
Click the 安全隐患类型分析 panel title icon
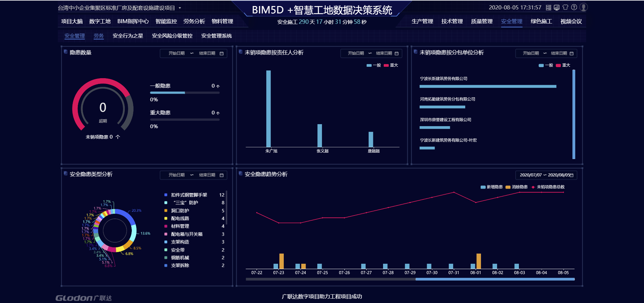(x=66, y=173)
